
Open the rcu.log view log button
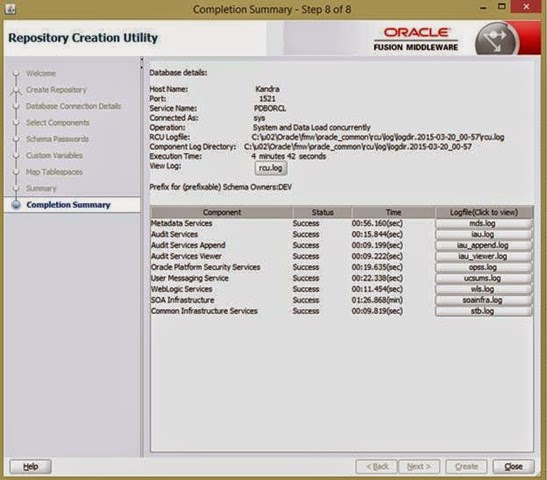(271, 168)
